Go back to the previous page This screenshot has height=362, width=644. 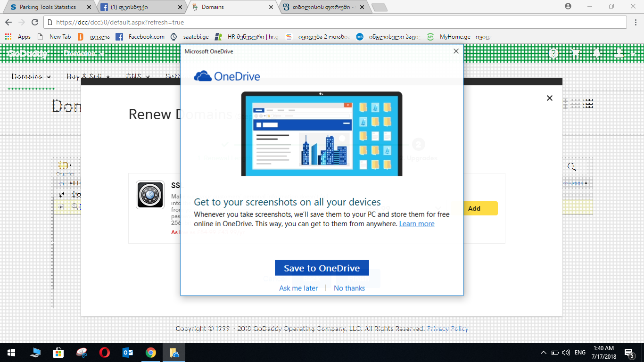coord(8,22)
